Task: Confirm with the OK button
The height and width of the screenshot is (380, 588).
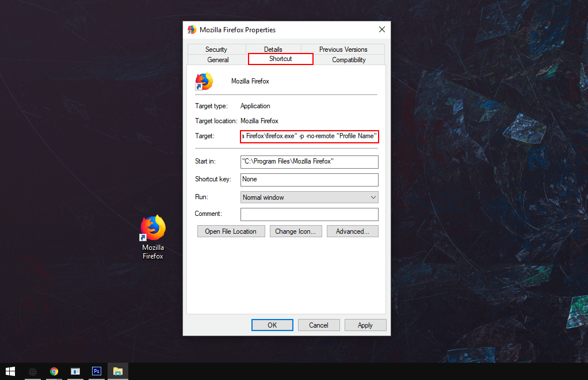Action: click(272, 325)
